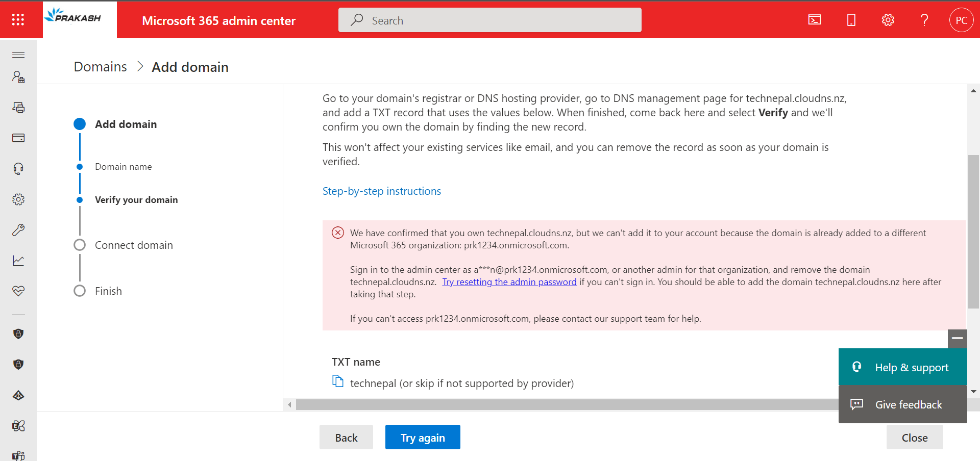Open Exchange admin center icon
The image size is (980, 461).
pos(18,426)
